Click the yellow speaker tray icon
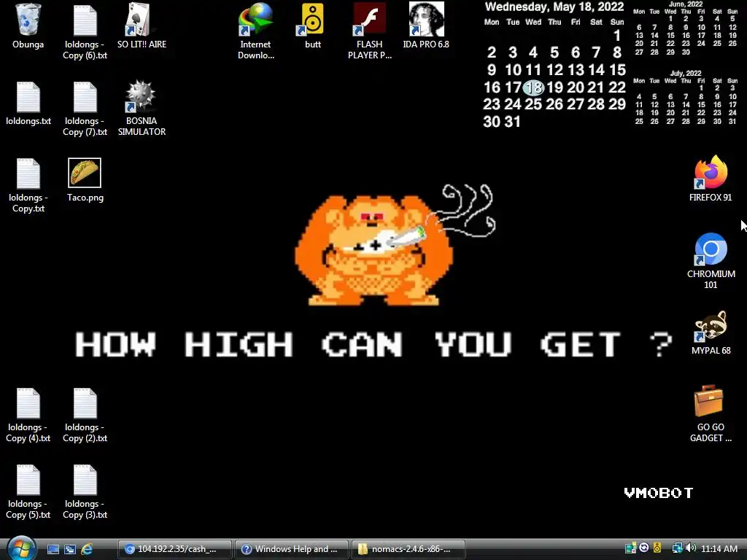This screenshot has width=747, height=560. pyautogui.click(x=657, y=548)
